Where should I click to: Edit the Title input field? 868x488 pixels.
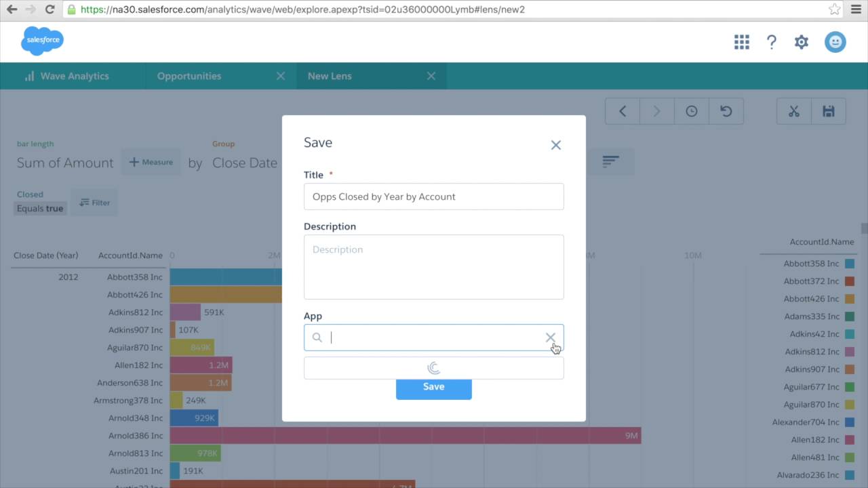[x=434, y=197]
